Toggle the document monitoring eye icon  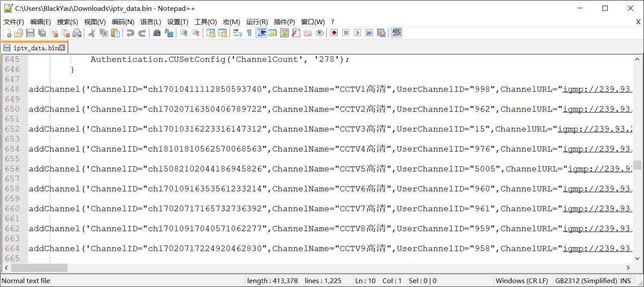pyautogui.click(x=319, y=33)
